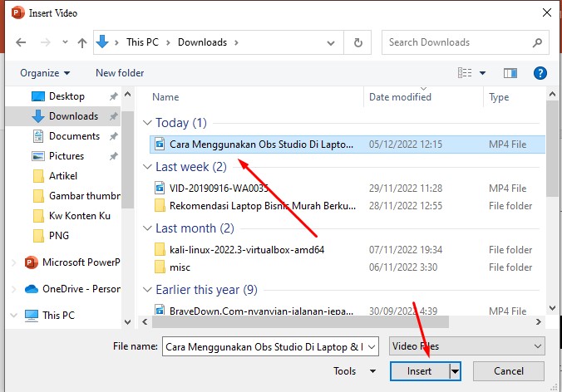Sort by Date modified column header
This screenshot has height=392, width=562.
tap(400, 97)
